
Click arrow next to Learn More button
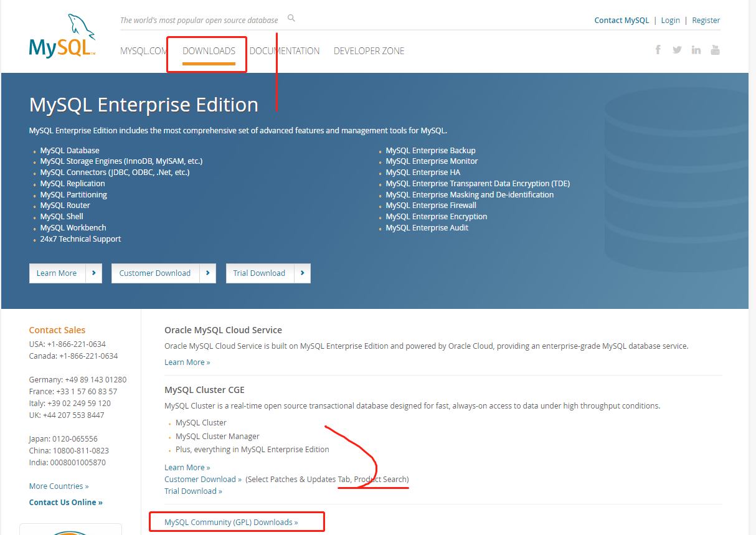pyautogui.click(x=93, y=273)
